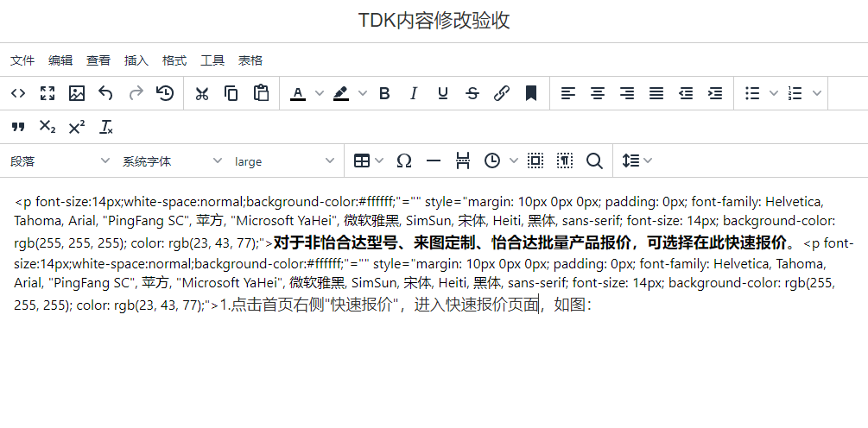Toggle italic formatting
868x428 pixels.
(414, 93)
